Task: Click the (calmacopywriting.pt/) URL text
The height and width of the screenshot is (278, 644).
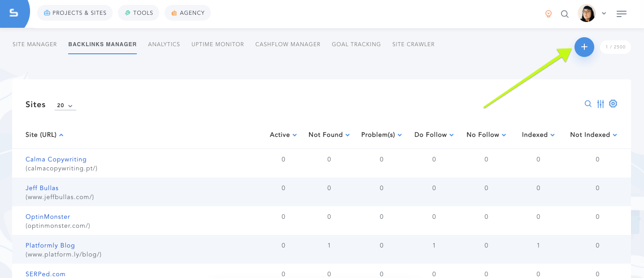Action: click(61, 169)
